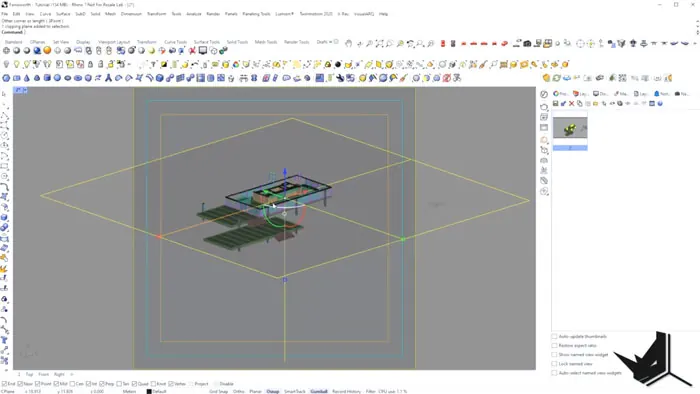Toggle SmartTrack in status bar
Image resolution: width=700 pixels, height=394 pixels.
click(x=295, y=391)
